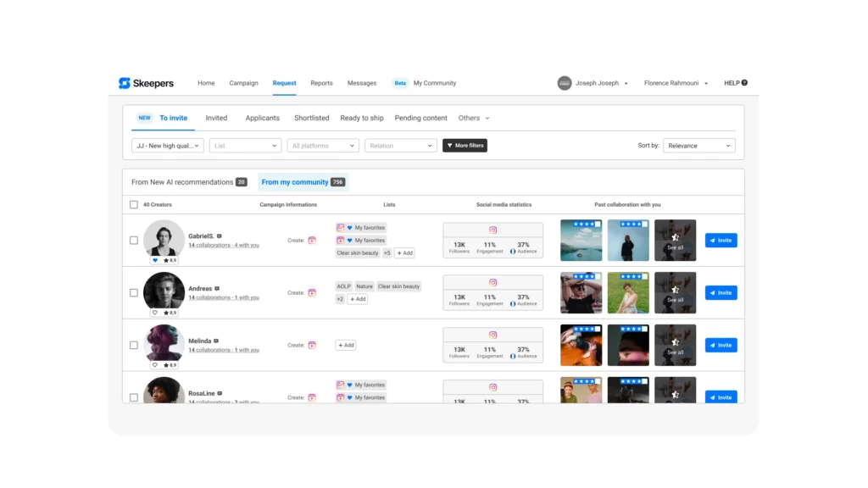Click the Beta badge next to My Community
This screenshot has height=488, width=868.
pyautogui.click(x=400, y=83)
